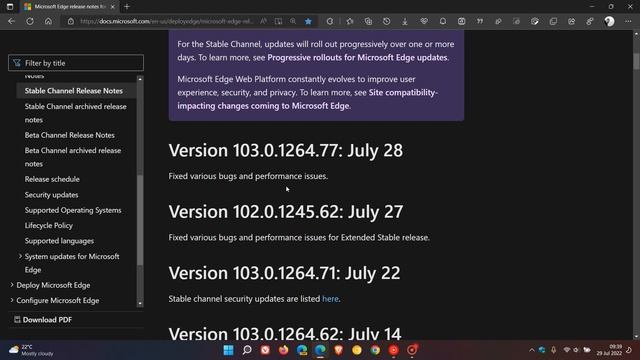Image resolution: width=640 pixels, height=360 pixels.
Task: Open the user profile avatar
Action: point(609,21)
